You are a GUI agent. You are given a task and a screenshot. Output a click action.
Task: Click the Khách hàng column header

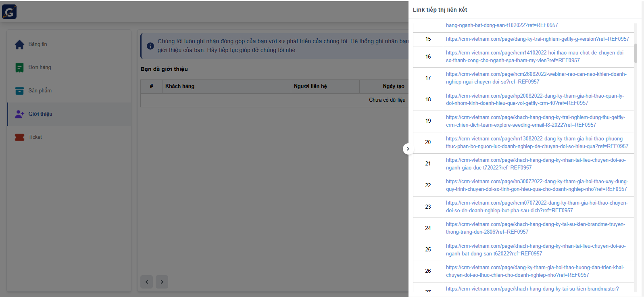click(180, 86)
